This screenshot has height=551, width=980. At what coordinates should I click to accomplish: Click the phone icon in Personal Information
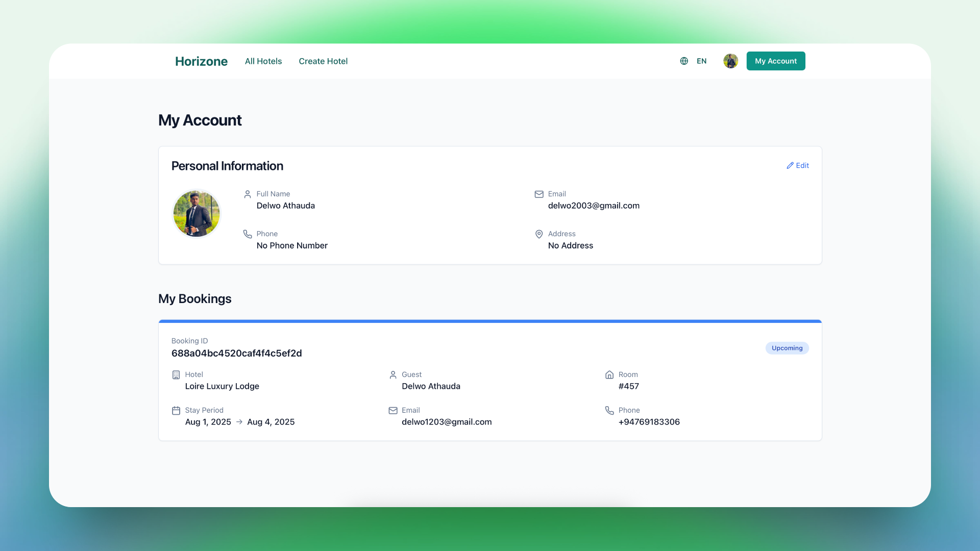click(x=248, y=234)
